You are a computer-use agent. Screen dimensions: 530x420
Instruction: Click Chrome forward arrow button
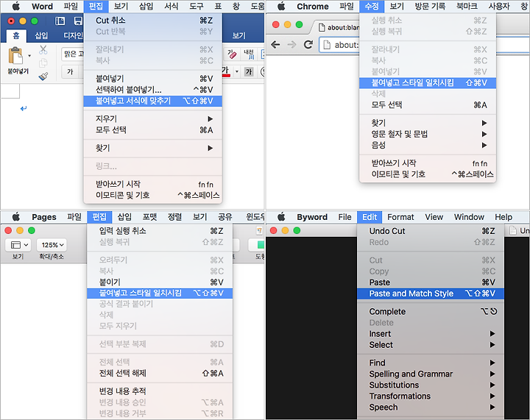(x=291, y=45)
